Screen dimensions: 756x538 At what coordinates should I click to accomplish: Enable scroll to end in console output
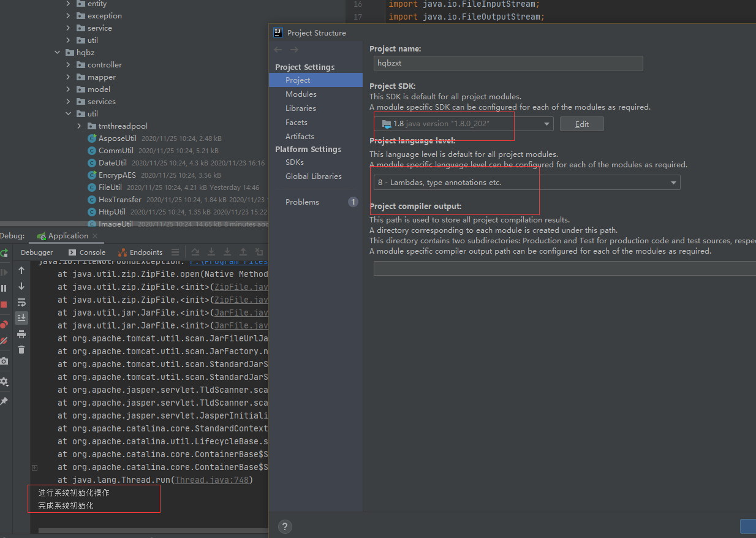(x=21, y=317)
